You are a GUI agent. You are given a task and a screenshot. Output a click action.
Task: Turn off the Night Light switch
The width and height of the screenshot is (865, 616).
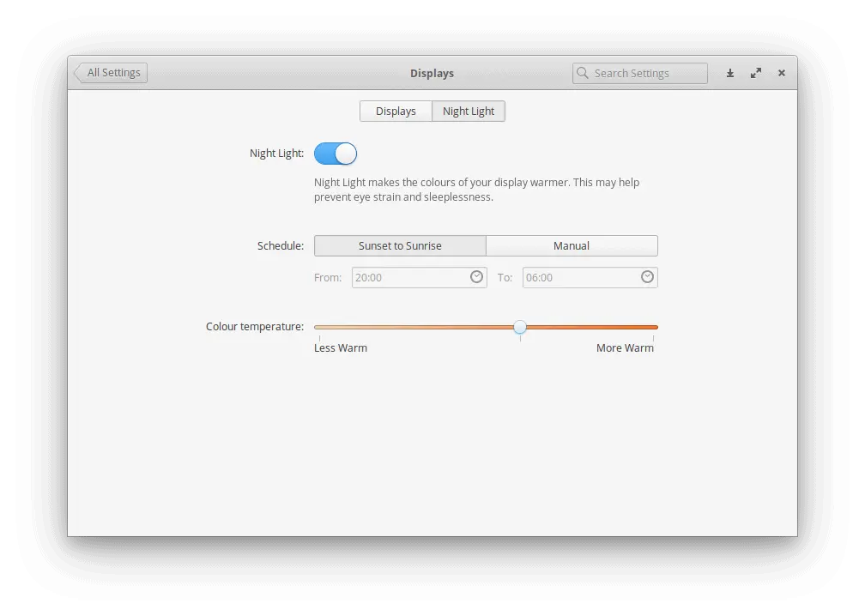point(336,154)
